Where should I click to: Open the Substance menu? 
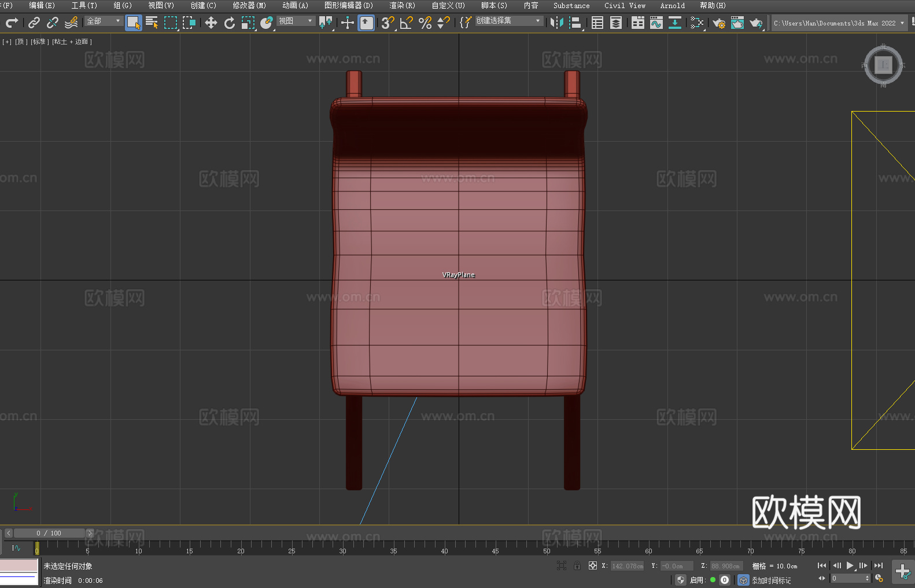(x=571, y=5)
